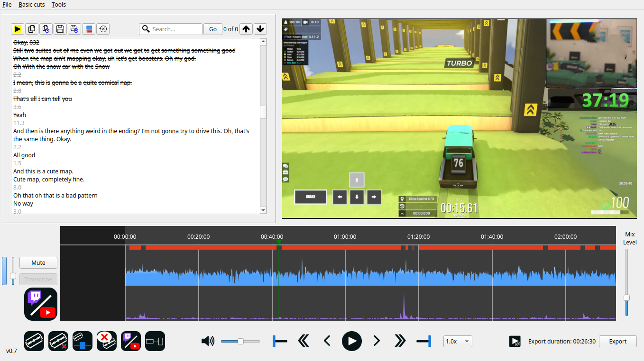Jump to the start marker button
The image size is (644, 361).
[x=280, y=341]
